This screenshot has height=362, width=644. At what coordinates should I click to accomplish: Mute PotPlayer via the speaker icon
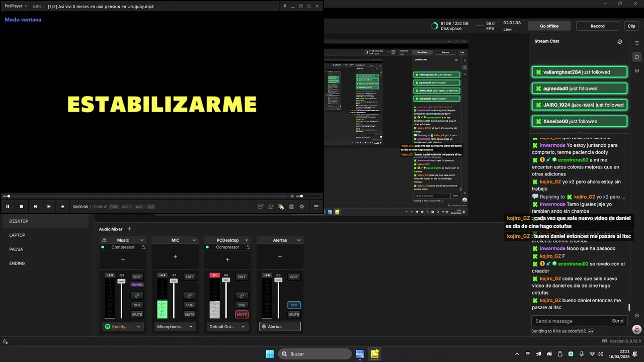click(292, 196)
